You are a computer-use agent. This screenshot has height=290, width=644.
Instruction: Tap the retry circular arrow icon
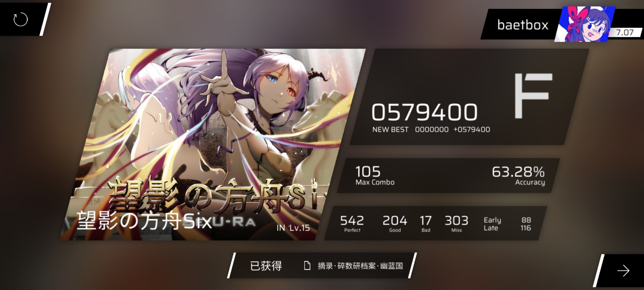[x=21, y=19]
